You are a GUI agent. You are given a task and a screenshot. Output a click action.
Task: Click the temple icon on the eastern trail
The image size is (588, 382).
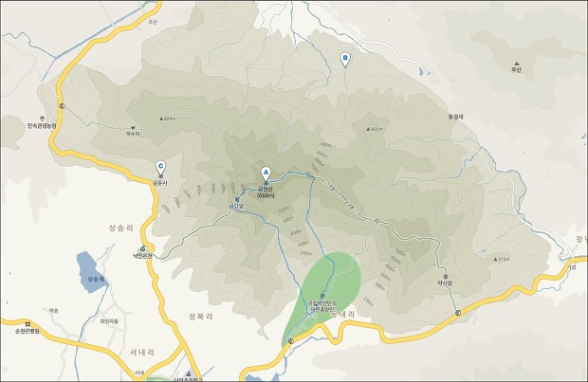(x=445, y=276)
